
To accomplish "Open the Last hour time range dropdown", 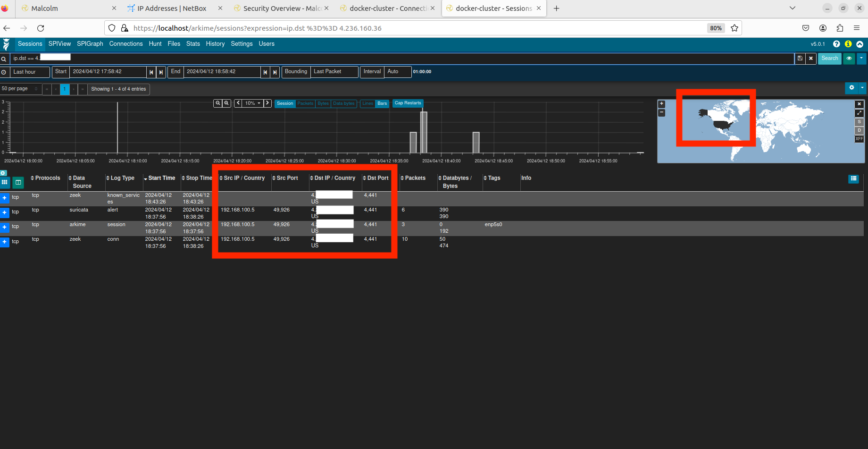I will [30, 72].
